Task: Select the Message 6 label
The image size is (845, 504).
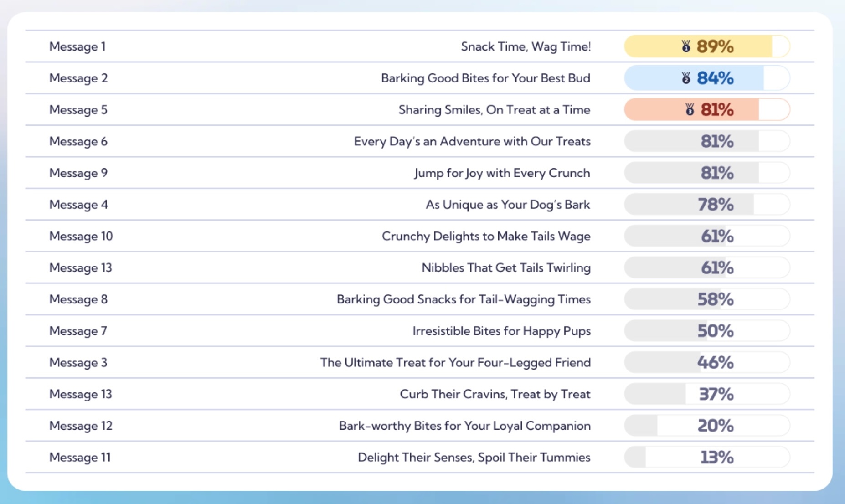Action: coord(78,141)
